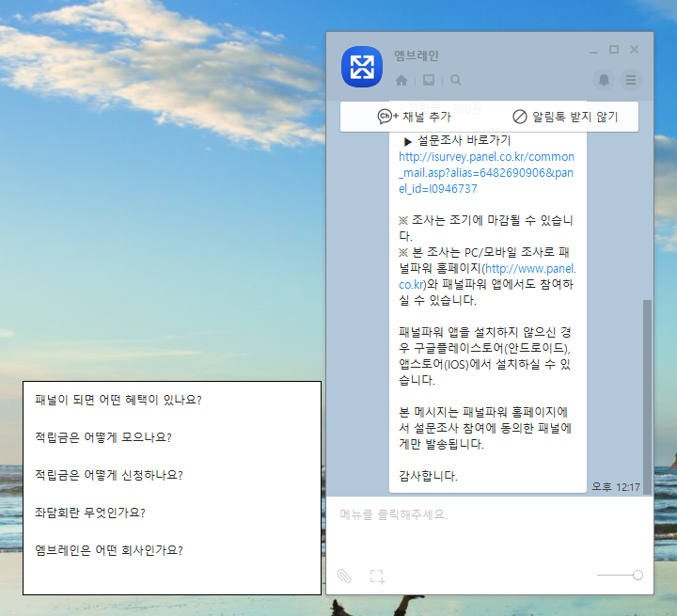This screenshot has width=677, height=616.
Task: Click the paperclip attach file icon
Action: click(344, 576)
